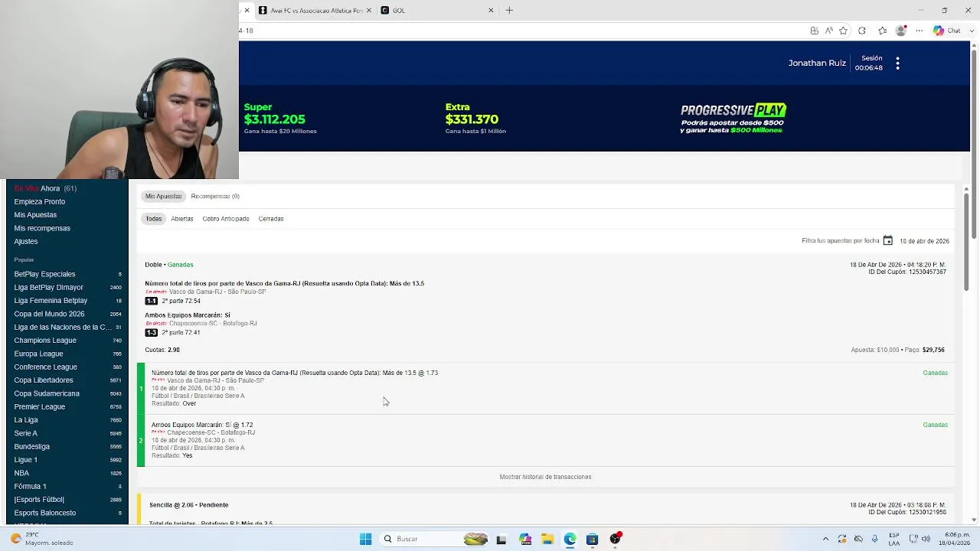Filter bets by Cerradas
Screen dimensions: 980x551
coord(271,219)
